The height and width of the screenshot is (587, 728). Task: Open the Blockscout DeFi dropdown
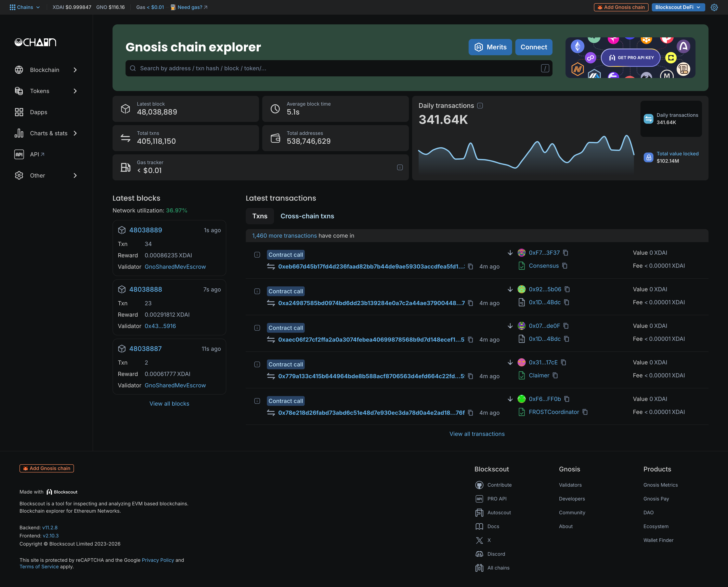point(678,7)
